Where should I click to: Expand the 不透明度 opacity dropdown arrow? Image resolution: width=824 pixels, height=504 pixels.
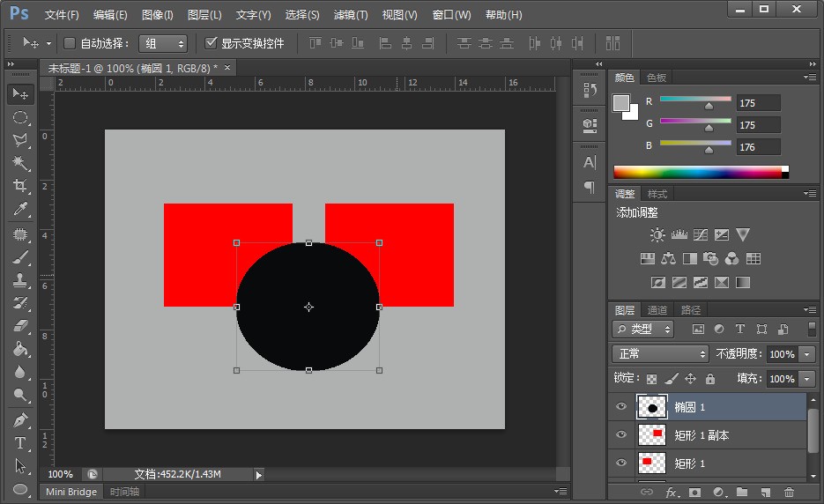[807, 353]
